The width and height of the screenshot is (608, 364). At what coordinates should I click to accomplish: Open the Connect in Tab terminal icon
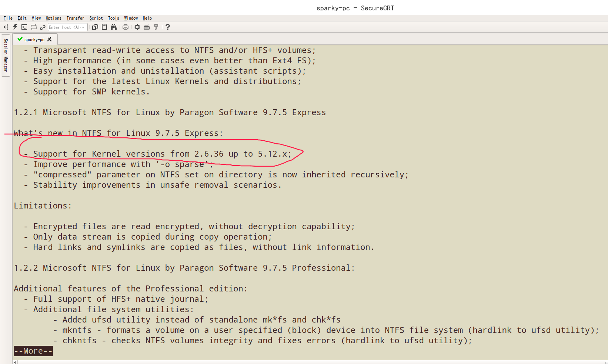pos(24,27)
